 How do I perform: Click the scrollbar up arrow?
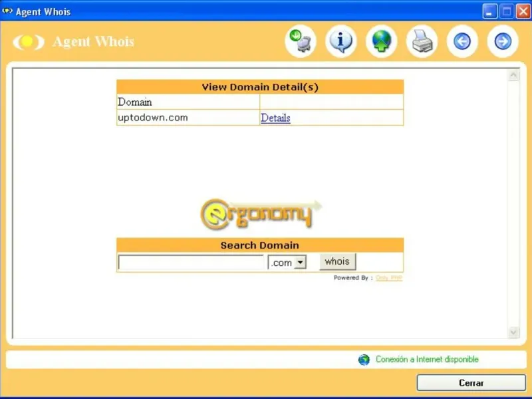tap(513, 75)
